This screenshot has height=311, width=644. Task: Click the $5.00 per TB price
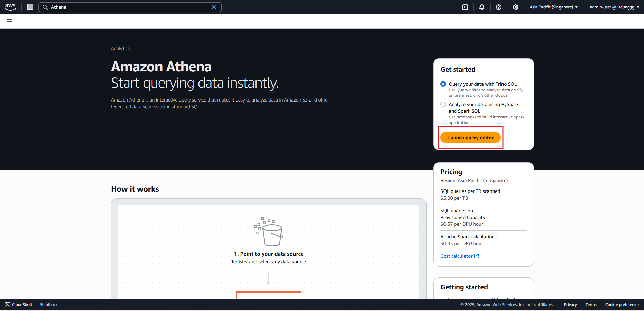click(x=454, y=198)
